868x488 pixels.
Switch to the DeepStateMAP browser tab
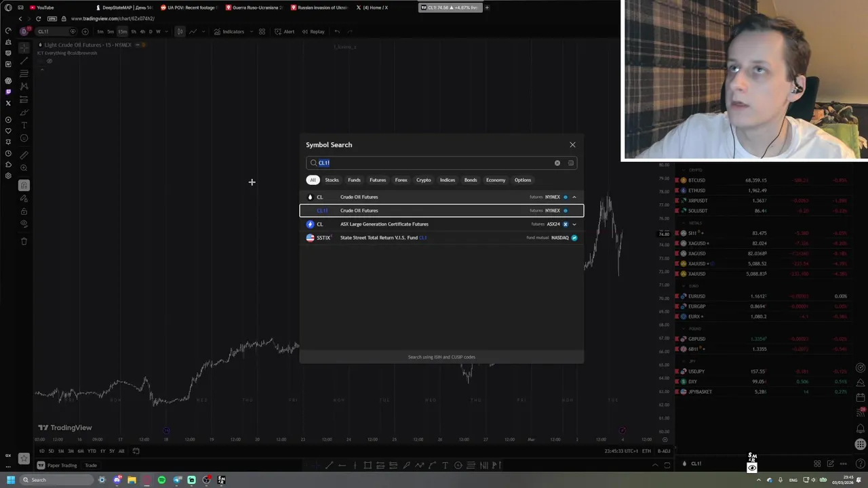[x=123, y=7]
